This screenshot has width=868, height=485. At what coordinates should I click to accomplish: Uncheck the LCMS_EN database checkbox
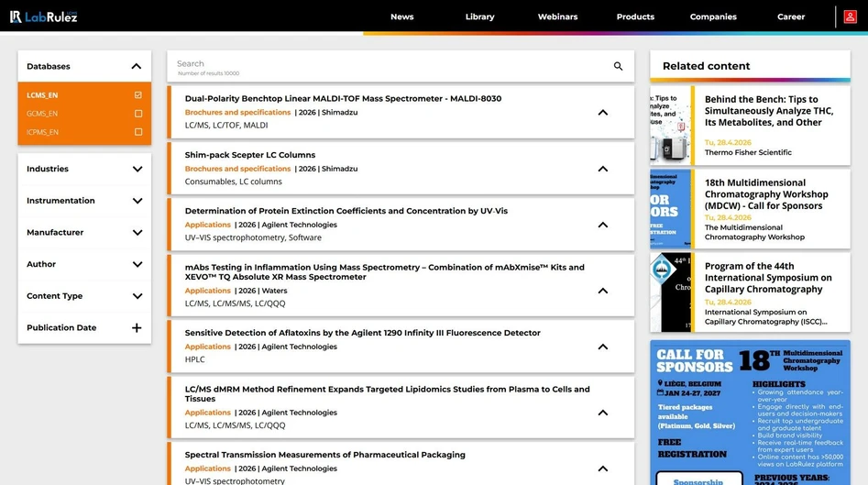138,95
